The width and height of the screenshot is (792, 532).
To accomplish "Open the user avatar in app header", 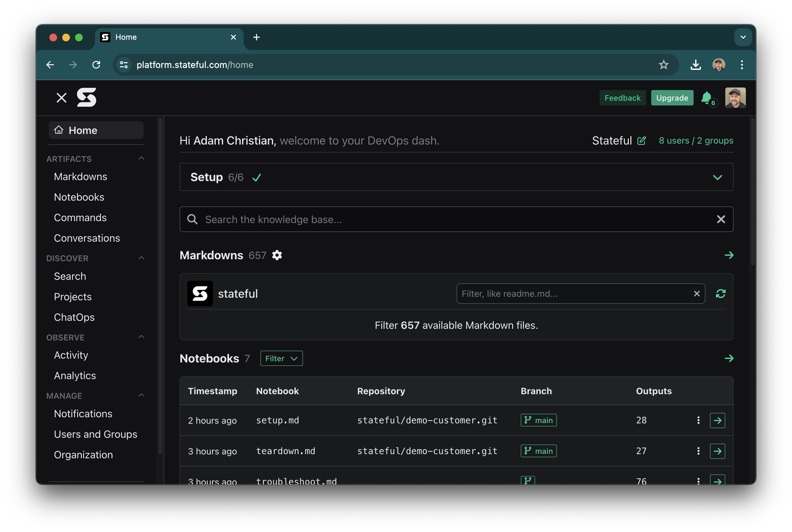I will point(735,98).
